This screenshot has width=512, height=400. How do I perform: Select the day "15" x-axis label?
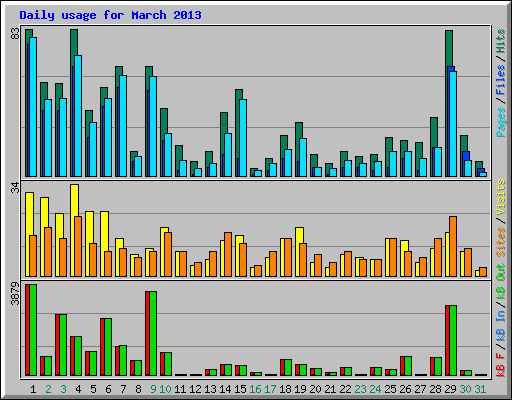[240, 389]
